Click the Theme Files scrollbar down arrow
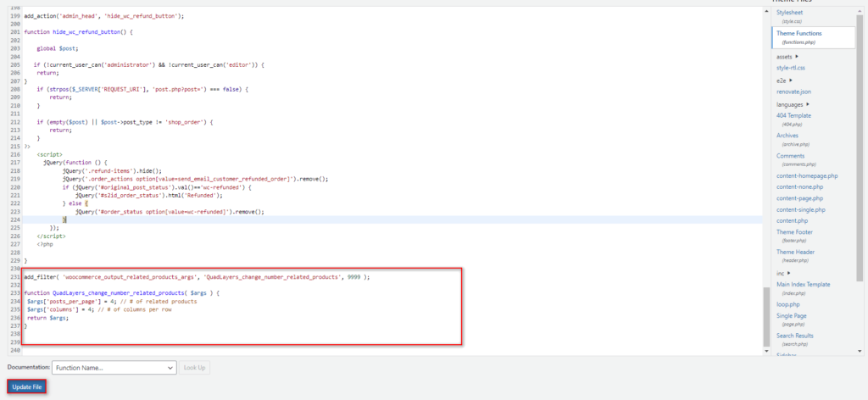 pyautogui.click(x=860, y=351)
